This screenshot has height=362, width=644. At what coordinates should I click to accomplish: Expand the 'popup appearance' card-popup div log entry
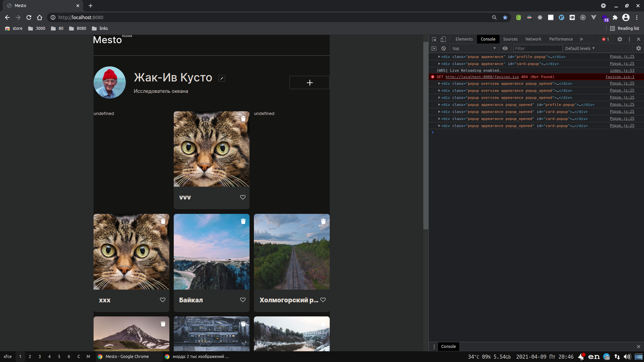pos(439,64)
